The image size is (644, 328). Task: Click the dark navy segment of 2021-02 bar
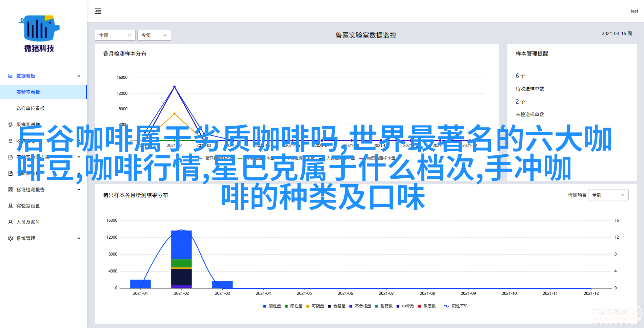click(181, 277)
